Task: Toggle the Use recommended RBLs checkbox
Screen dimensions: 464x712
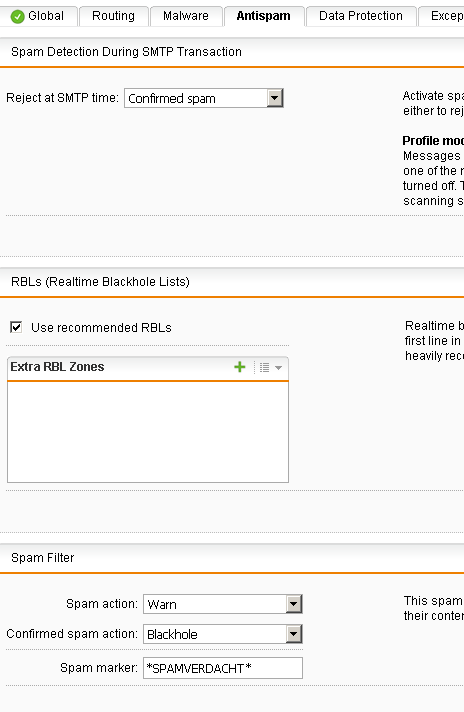Action: pyautogui.click(x=16, y=327)
